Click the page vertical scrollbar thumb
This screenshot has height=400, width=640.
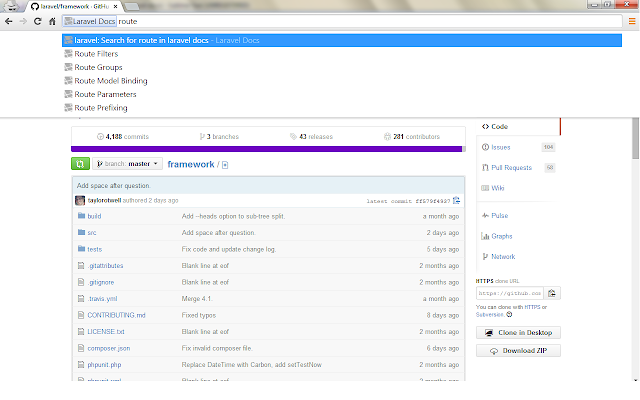(636, 139)
